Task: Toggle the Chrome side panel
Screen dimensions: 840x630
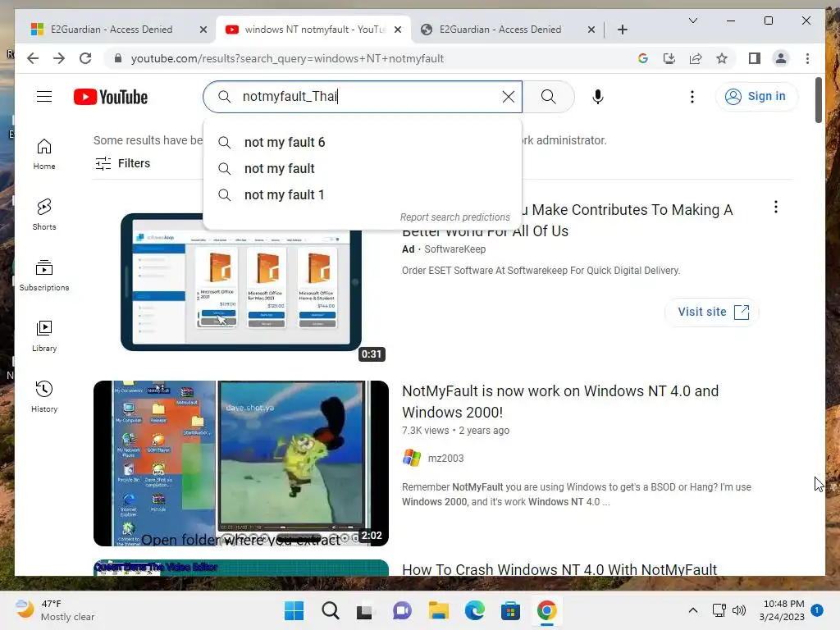Action: coord(755,58)
